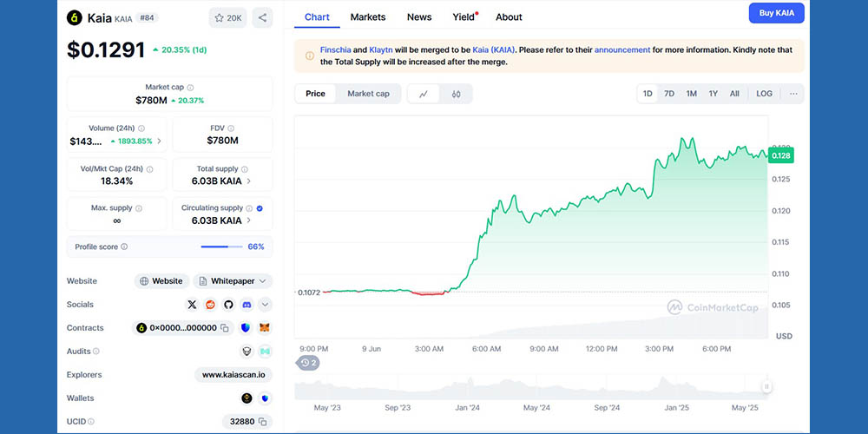Click the first audit provider icon
Image resolution: width=868 pixels, height=434 pixels.
click(x=247, y=351)
